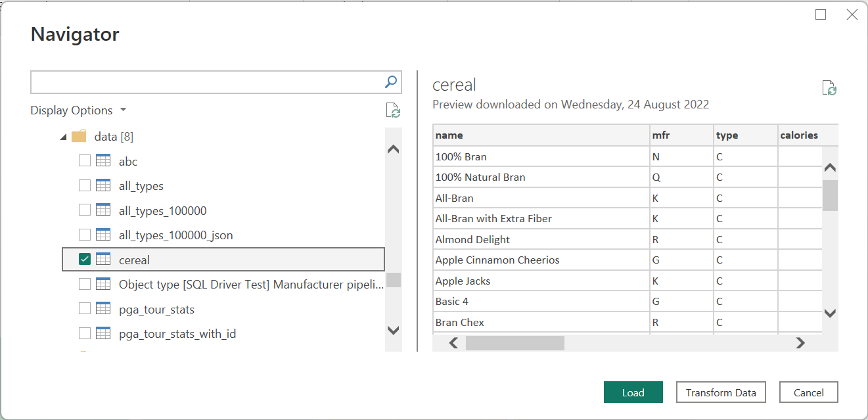
Task: Click the Transform Data button
Action: coord(721,392)
